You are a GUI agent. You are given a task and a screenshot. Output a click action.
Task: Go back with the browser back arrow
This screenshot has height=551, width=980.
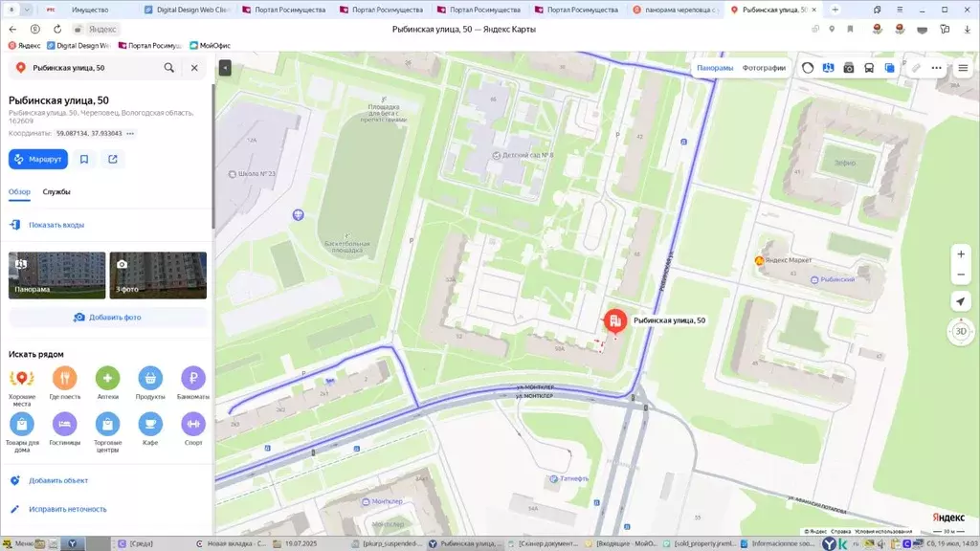(12, 30)
